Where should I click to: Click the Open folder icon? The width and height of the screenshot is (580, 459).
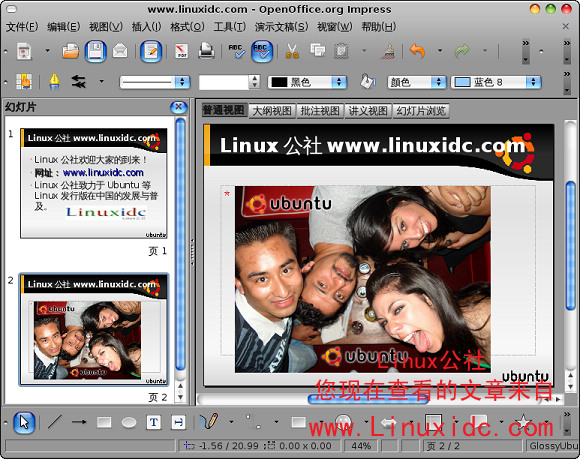70,51
